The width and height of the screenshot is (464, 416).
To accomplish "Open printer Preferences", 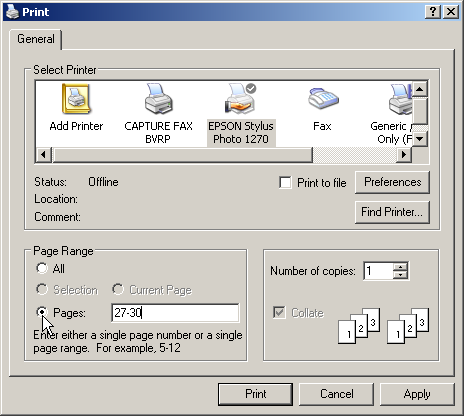I will click(x=392, y=182).
